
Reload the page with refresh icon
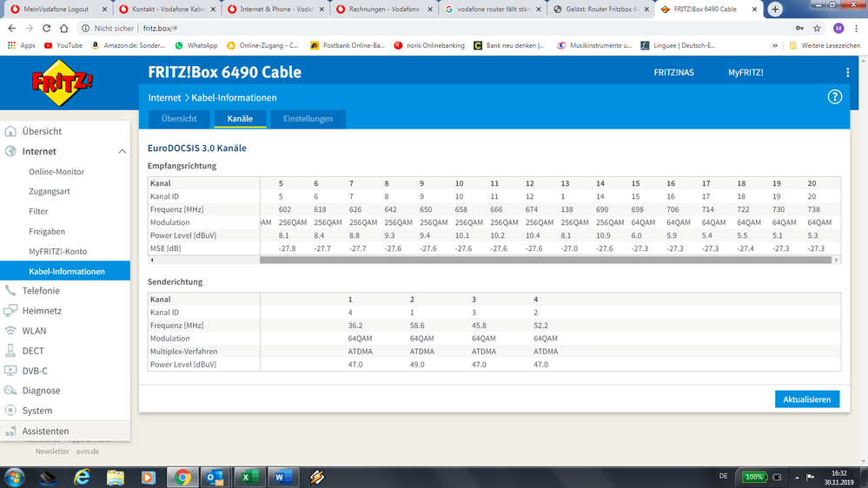pos(47,28)
